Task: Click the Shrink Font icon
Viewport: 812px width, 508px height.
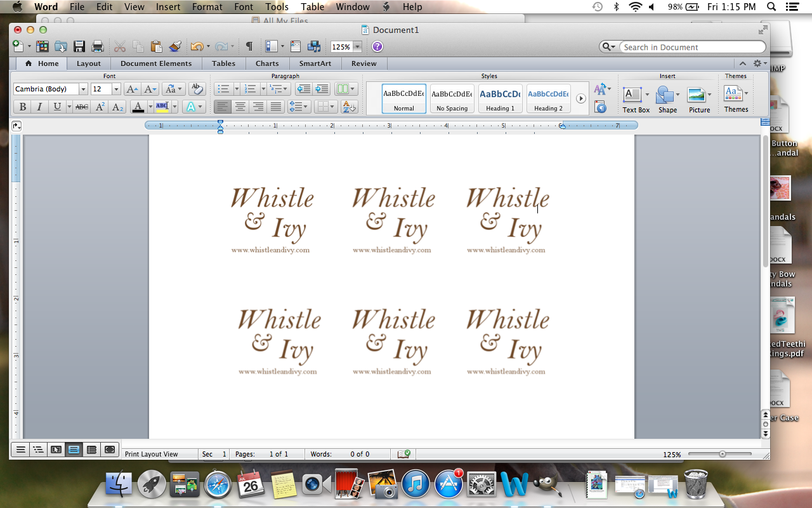Action: pyautogui.click(x=150, y=89)
